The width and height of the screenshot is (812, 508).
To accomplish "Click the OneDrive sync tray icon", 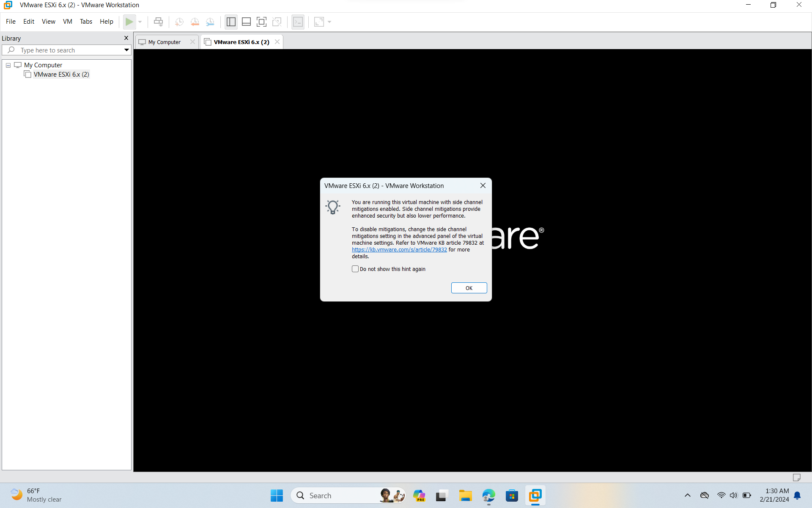I will click(705, 495).
